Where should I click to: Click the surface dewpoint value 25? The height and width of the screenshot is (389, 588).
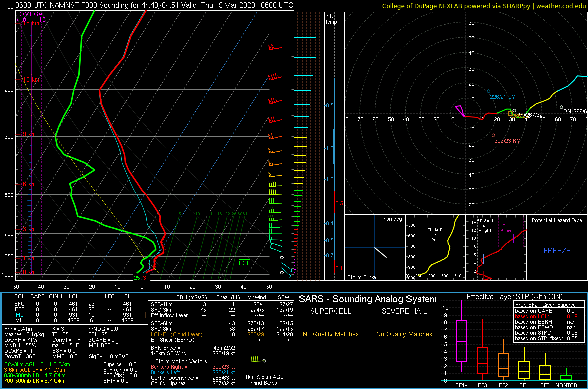tap(137, 278)
